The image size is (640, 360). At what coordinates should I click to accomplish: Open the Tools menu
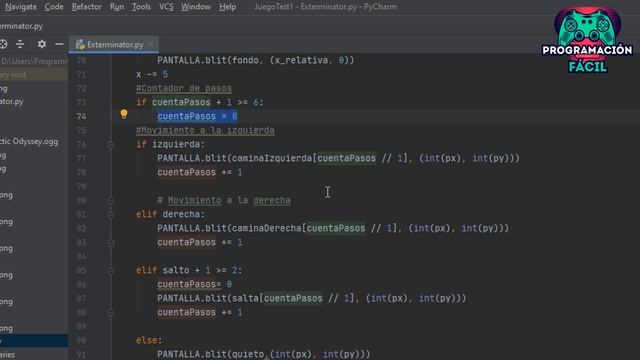tap(141, 7)
